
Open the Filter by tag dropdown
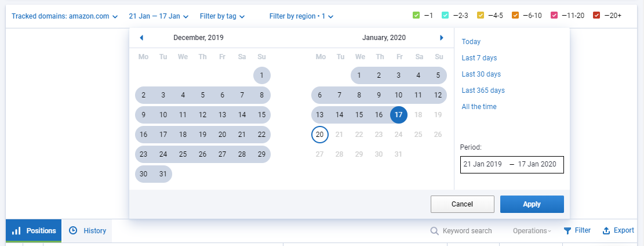222,16
